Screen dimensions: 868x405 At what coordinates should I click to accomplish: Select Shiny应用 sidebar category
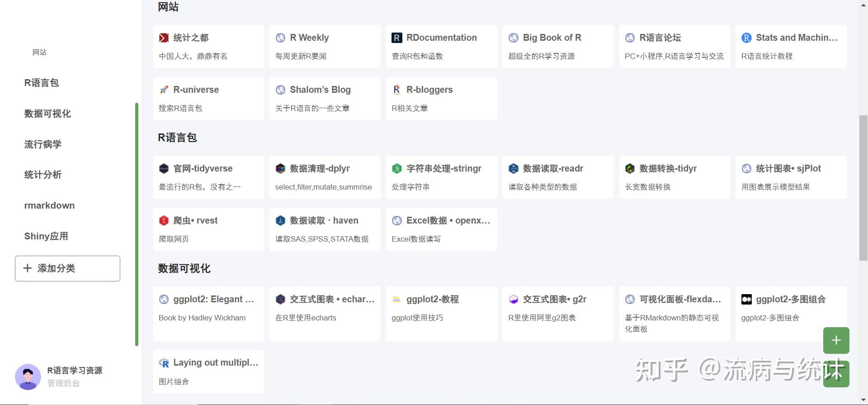[46, 236]
